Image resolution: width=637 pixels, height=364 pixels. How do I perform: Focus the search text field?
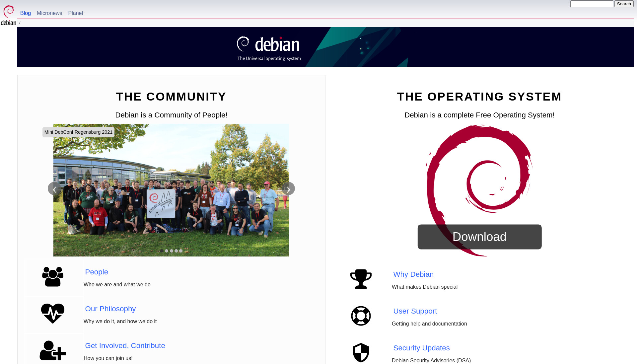pyautogui.click(x=592, y=4)
